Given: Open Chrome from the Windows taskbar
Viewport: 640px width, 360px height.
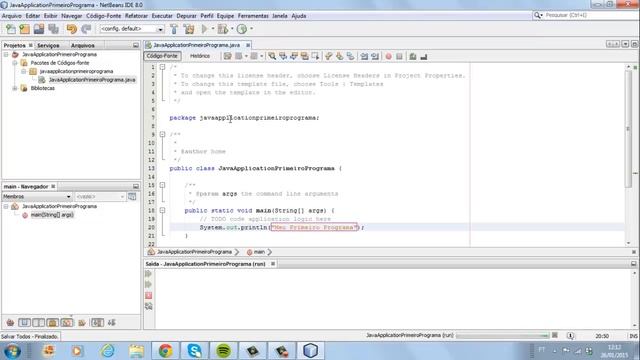Looking at the screenshot, I should click(x=165, y=351).
